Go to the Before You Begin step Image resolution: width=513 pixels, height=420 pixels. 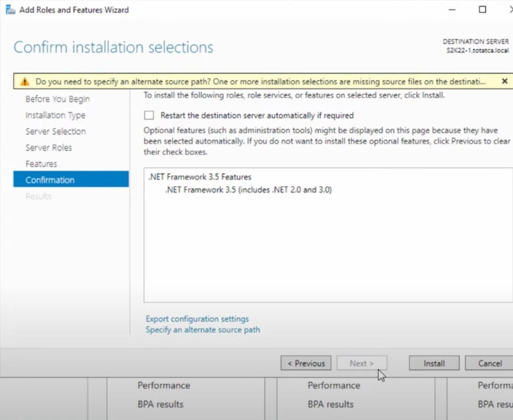(57, 99)
